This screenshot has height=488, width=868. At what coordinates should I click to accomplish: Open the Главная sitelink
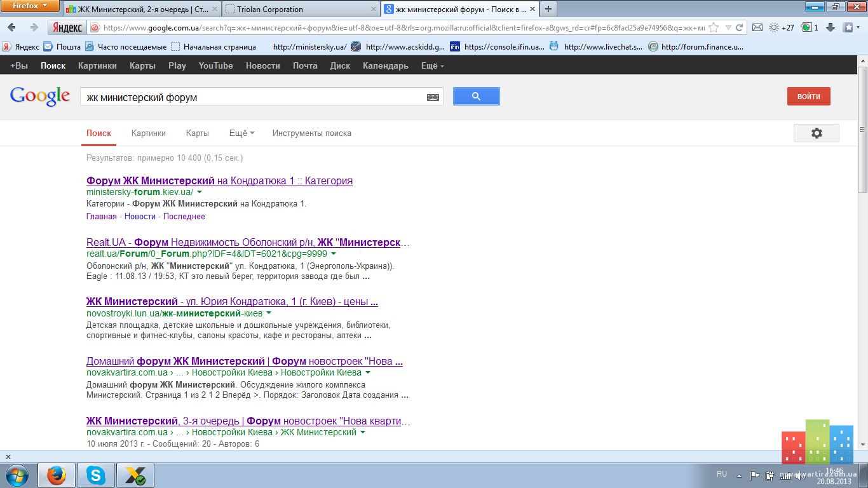tap(102, 216)
